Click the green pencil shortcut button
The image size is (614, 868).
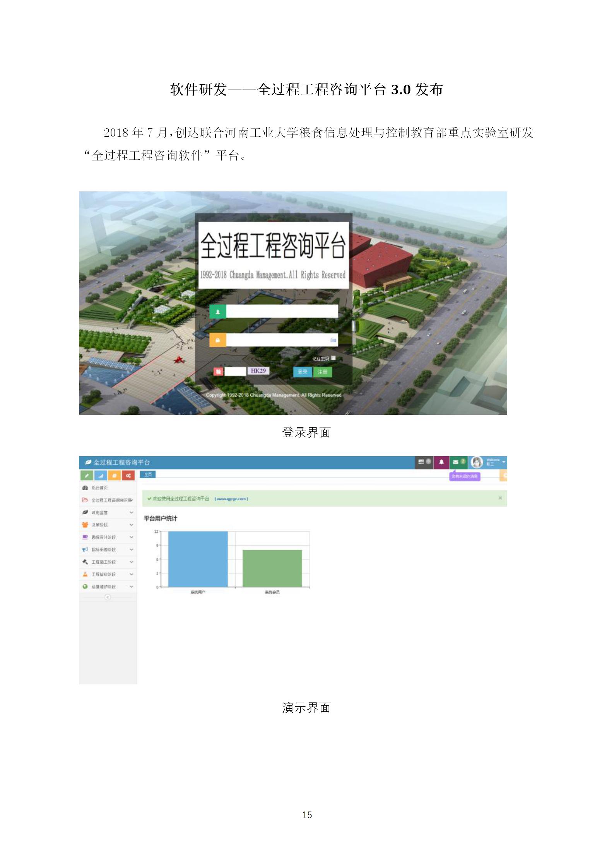click(x=86, y=475)
